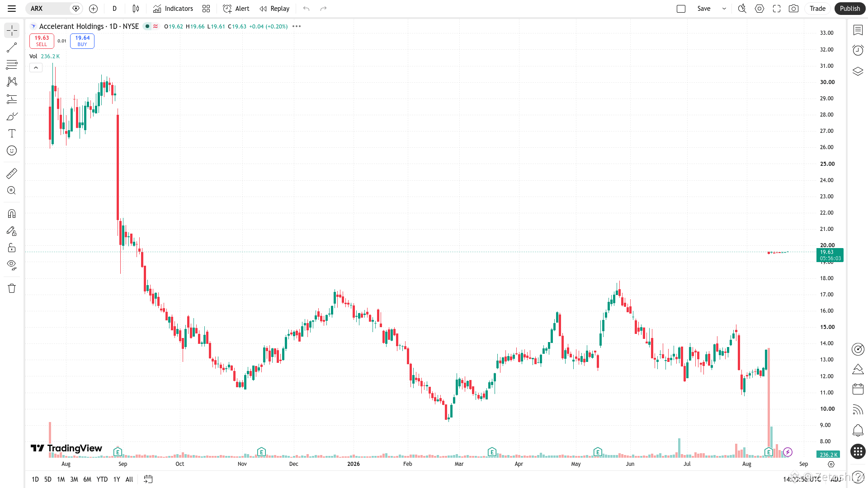
Task: Open the emoji and icons tool
Action: [x=12, y=150]
